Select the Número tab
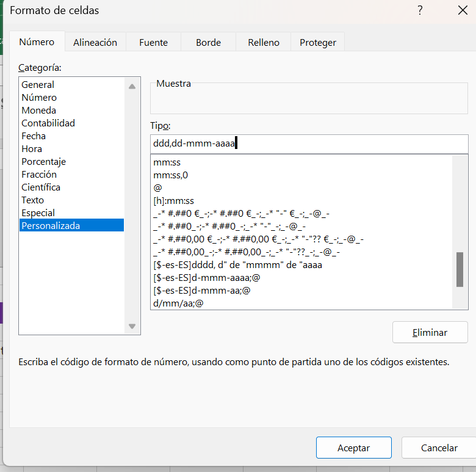Screen dimensions: 476x472 pos(37,42)
